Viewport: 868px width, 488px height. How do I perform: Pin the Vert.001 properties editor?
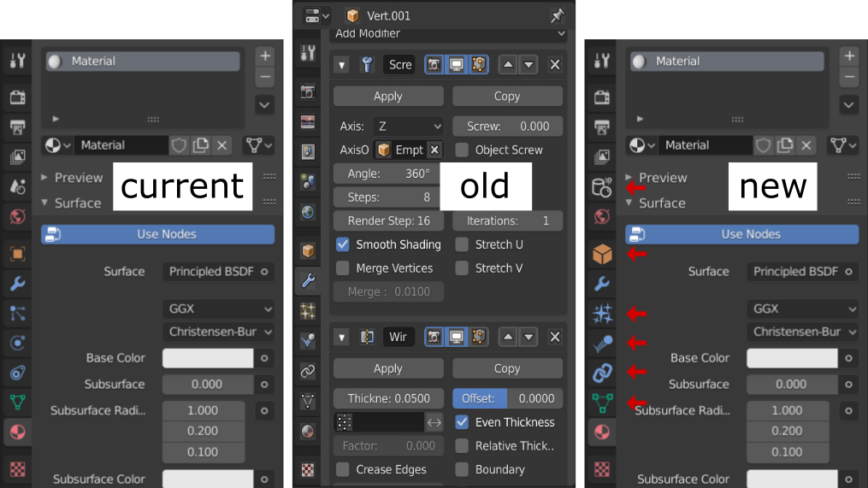click(x=557, y=15)
